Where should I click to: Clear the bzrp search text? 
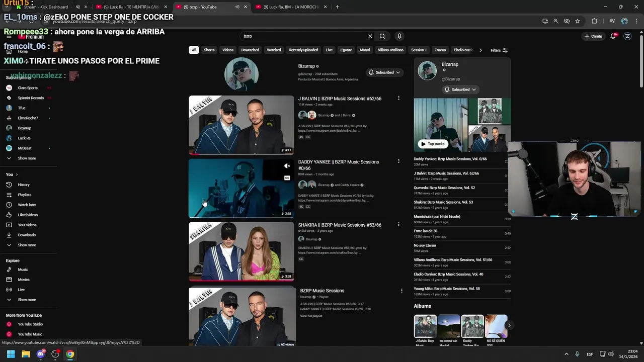(x=370, y=36)
